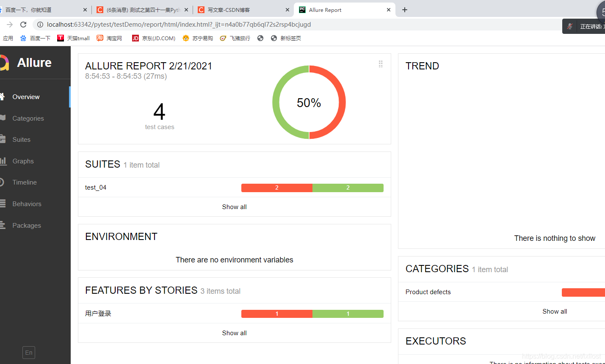Click the green passed bar for 用户登录
This screenshot has width=605, height=364.
tap(348, 314)
